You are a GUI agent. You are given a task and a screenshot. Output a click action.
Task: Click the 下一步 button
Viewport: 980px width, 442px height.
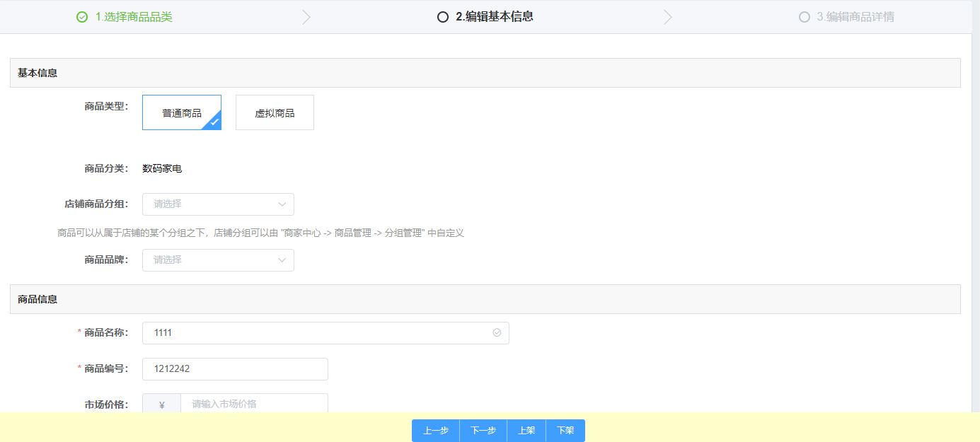(x=483, y=431)
